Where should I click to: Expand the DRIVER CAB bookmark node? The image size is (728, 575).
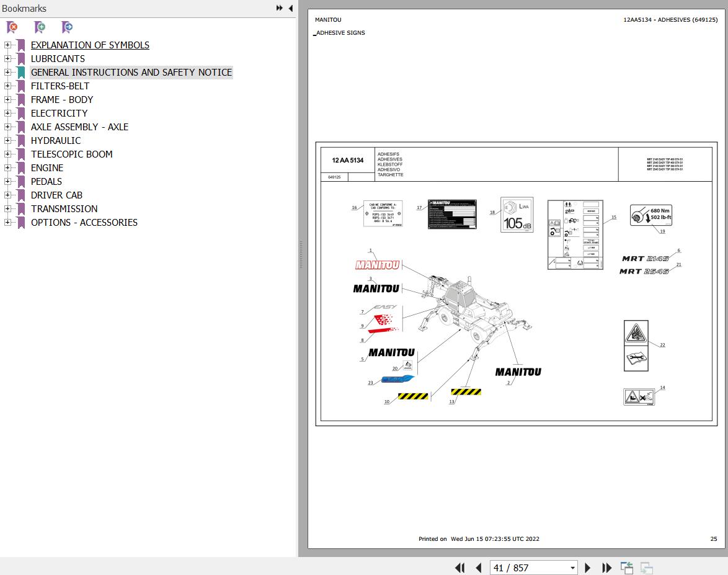point(7,195)
